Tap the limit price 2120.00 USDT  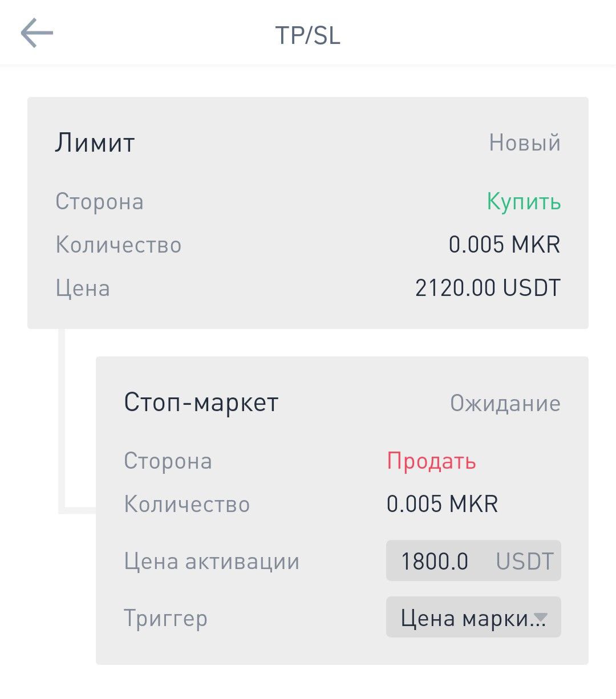[488, 288]
